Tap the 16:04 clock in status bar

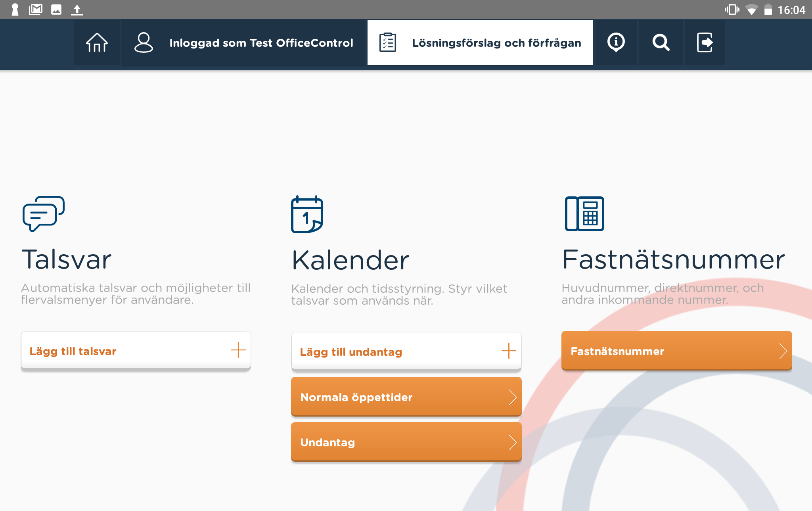pyautogui.click(x=791, y=10)
